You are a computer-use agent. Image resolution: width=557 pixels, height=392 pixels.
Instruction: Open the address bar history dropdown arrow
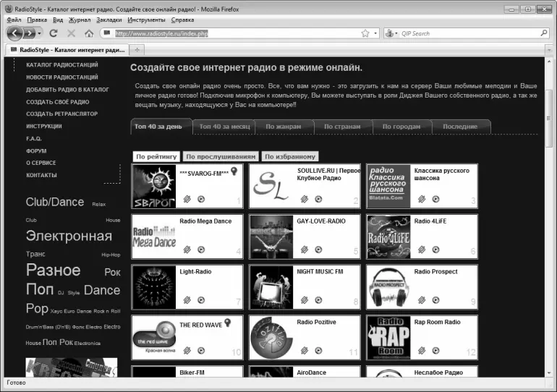(375, 33)
